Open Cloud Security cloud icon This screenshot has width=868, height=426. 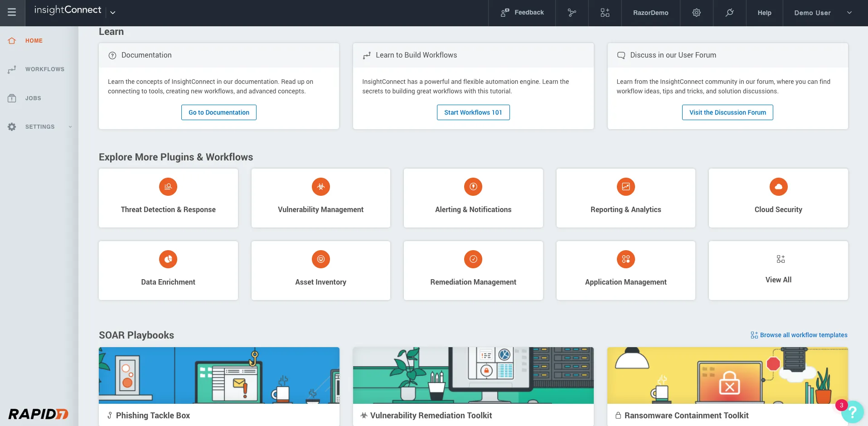click(x=779, y=187)
